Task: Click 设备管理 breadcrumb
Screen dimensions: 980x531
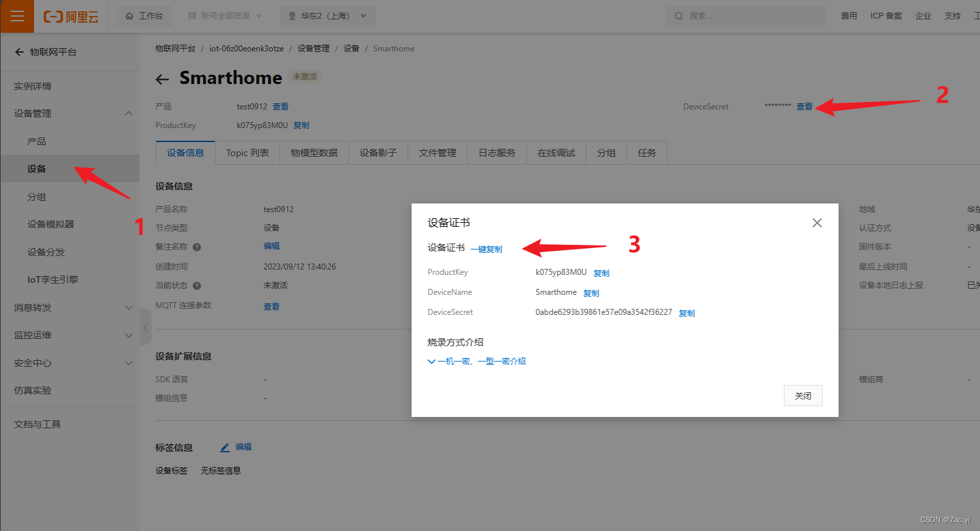Action: (314, 49)
